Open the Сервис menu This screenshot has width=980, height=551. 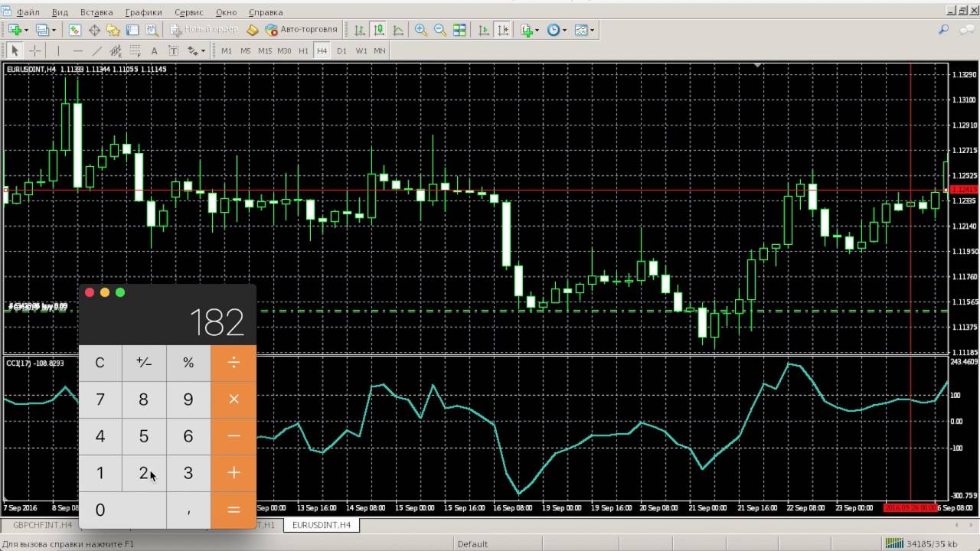coord(189,12)
